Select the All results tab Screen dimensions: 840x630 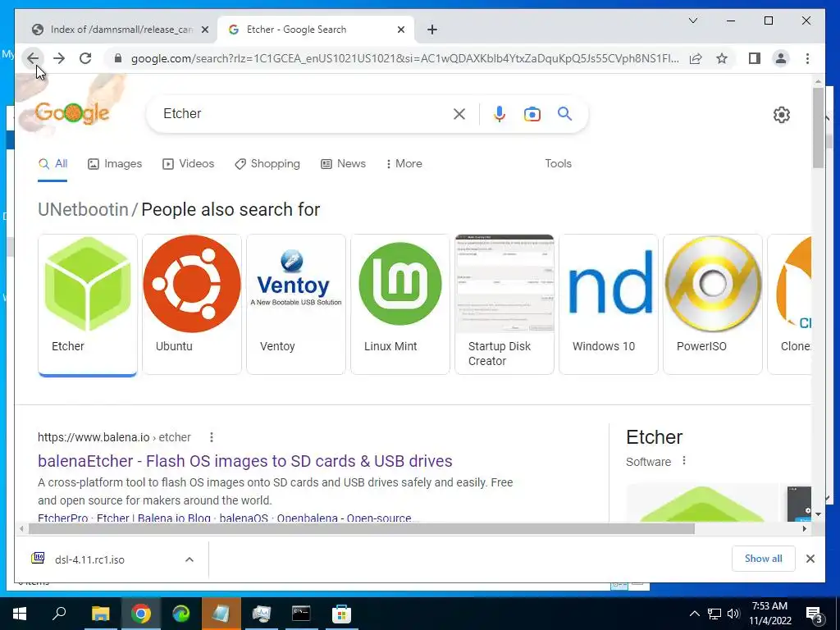tap(52, 164)
